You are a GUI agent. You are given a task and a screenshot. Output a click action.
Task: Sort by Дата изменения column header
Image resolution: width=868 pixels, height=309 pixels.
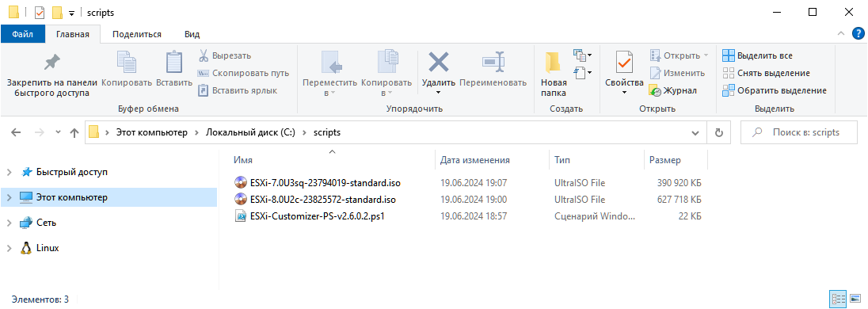492,161
